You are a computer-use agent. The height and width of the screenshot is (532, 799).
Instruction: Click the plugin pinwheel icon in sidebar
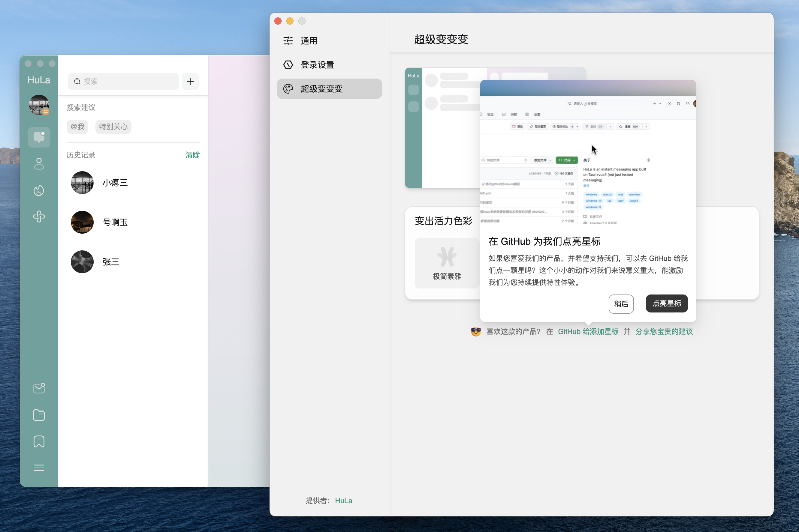pos(39,217)
